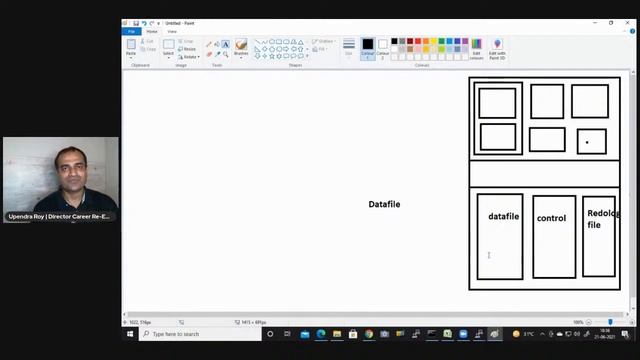Image resolution: width=640 pixels, height=360 pixels.
Task: Click the 'control' label in drawing
Action: click(551, 218)
